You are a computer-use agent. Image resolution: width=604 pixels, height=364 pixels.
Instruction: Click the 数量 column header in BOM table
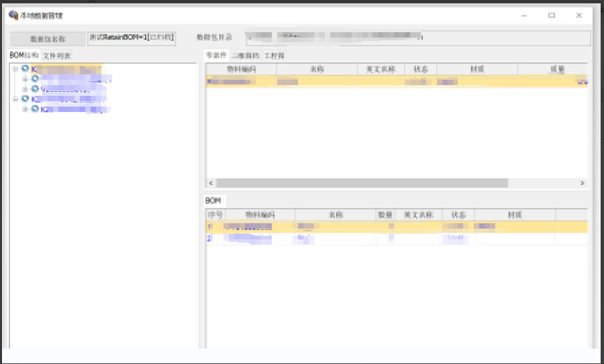tap(385, 215)
